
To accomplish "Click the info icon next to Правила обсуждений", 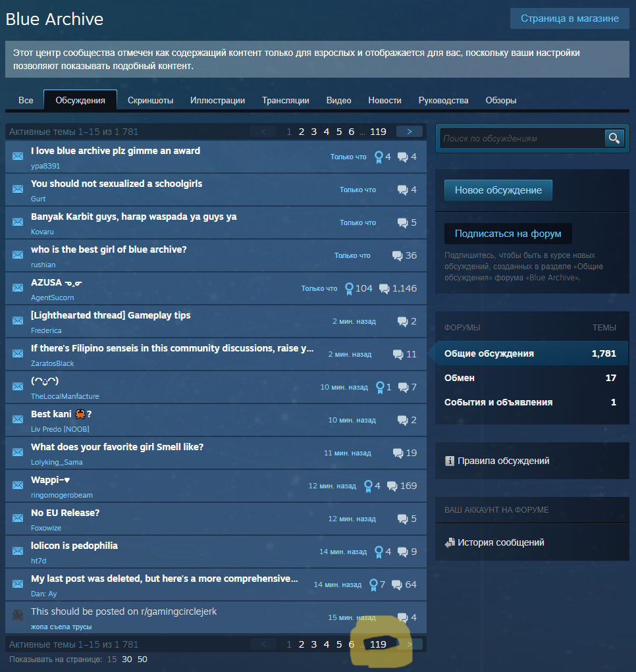I will pos(450,461).
